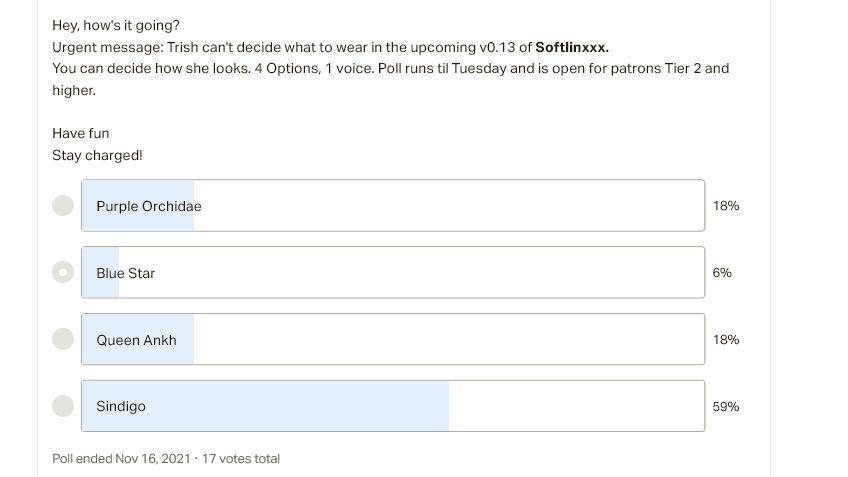Click the bold Softlinxxx text
The height and width of the screenshot is (477, 848).
[572, 48]
